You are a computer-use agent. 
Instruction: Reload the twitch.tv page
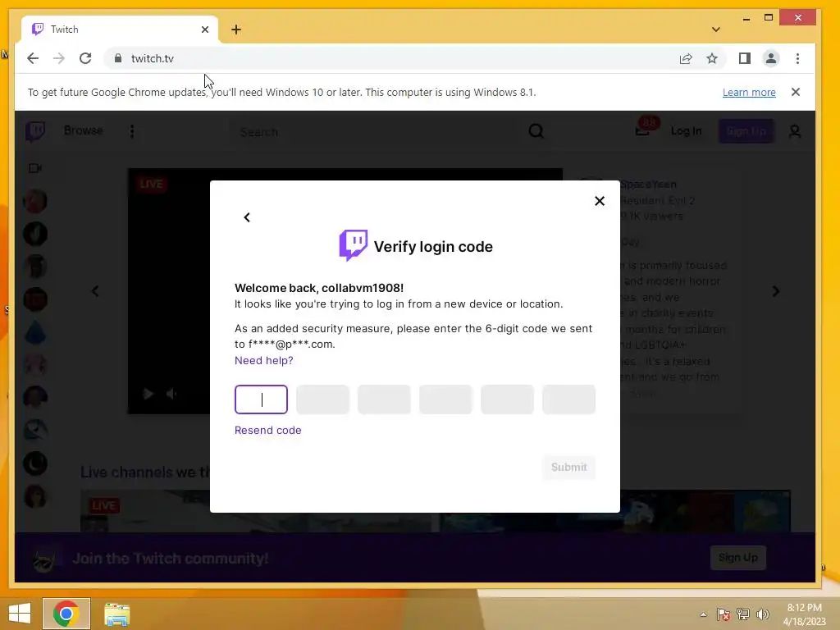click(85, 58)
